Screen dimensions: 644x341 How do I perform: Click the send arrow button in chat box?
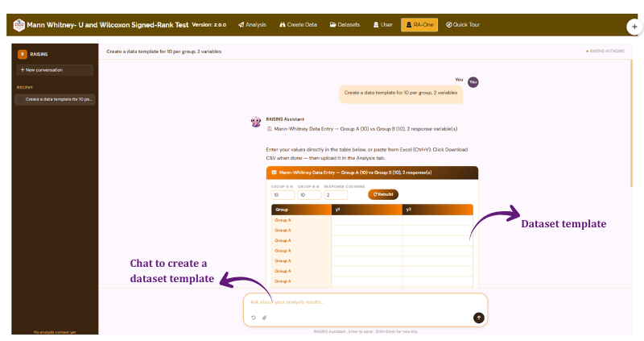[x=478, y=318]
